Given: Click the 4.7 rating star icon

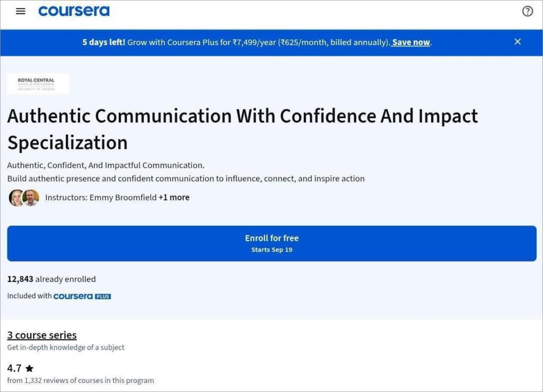Looking at the screenshot, I should [x=30, y=369].
